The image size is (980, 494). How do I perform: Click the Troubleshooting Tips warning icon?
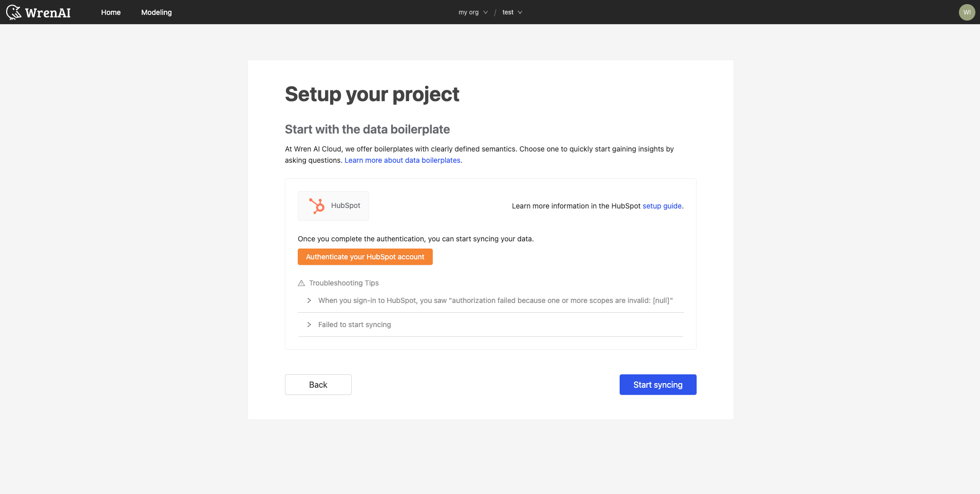tap(301, 283)
